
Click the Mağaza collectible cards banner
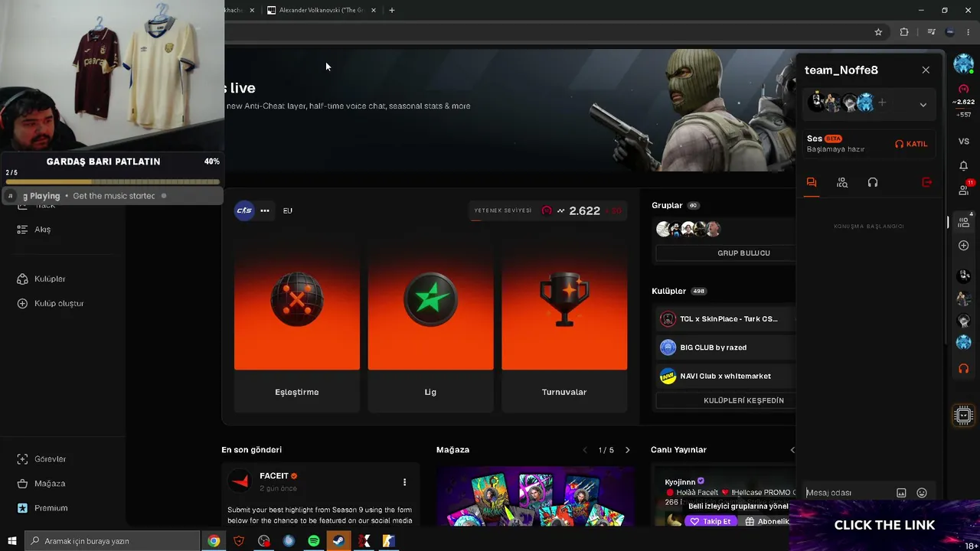pyautogui.click(x=535, y=496)
